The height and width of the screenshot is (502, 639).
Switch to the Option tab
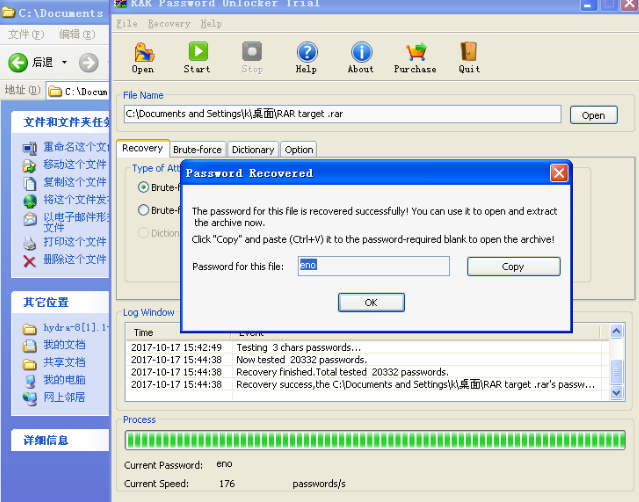tap(299, 150)
